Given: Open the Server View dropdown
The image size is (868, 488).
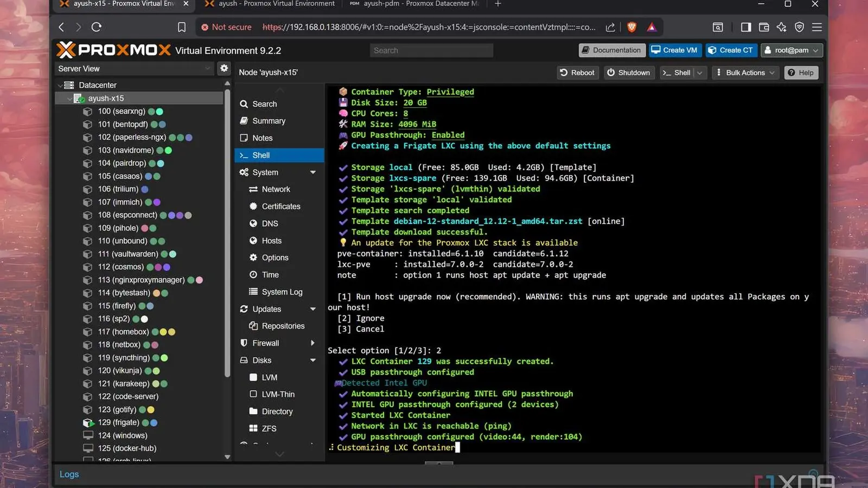Looking at the screenshot, I should 134,68.
